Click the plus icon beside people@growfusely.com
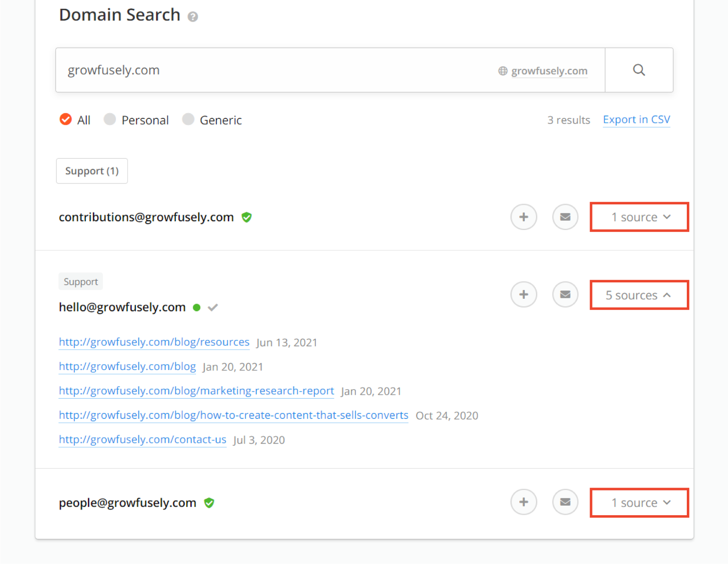The height and width of the screenshot is (564, 728). point(524,502)
